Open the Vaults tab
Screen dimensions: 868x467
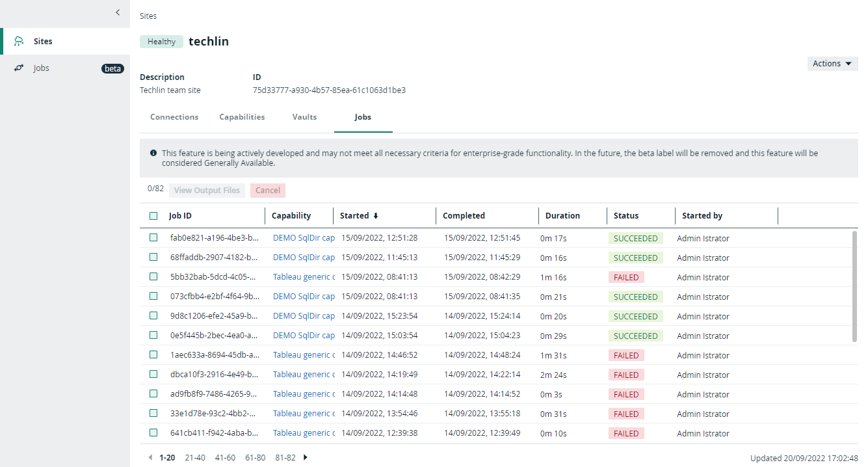304,117
